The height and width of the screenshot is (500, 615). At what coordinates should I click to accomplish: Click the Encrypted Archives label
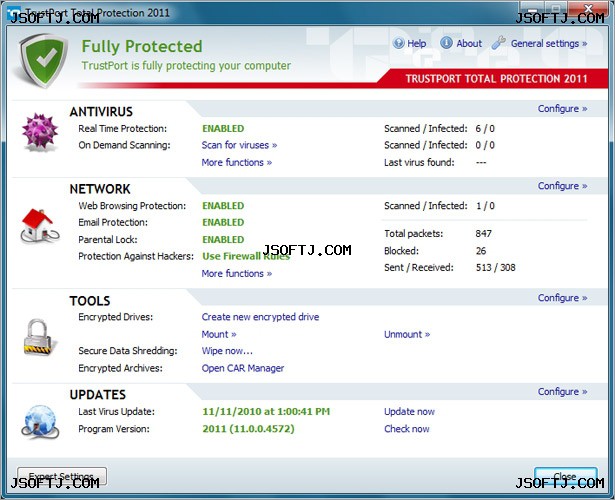click(x=120, y=368)
